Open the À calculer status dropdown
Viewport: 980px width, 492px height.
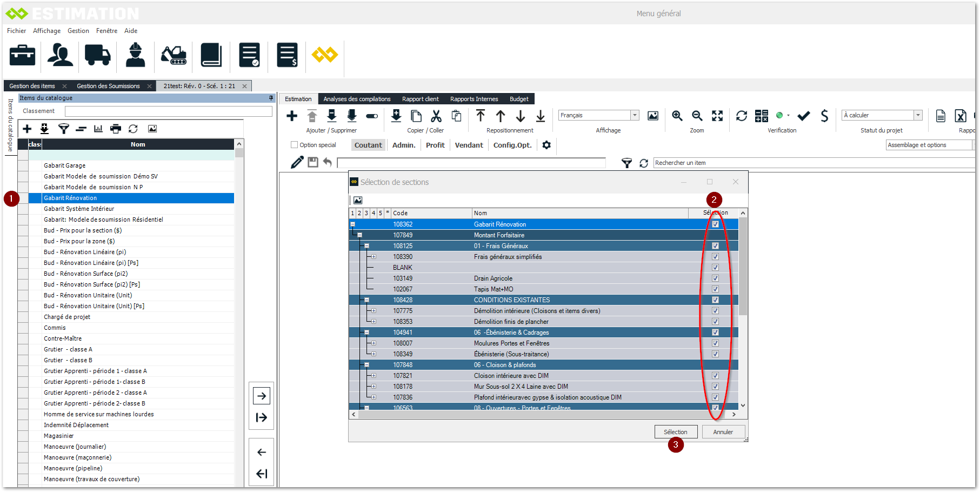tap(918, 115)
